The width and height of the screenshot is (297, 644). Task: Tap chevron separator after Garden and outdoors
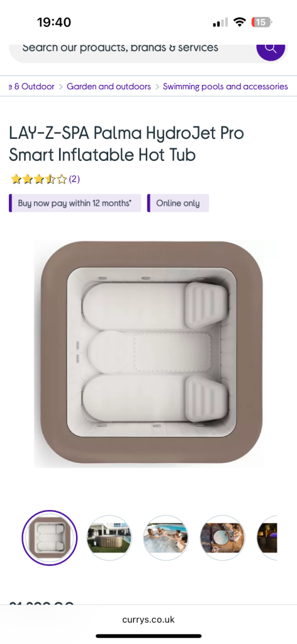(157, 87)
